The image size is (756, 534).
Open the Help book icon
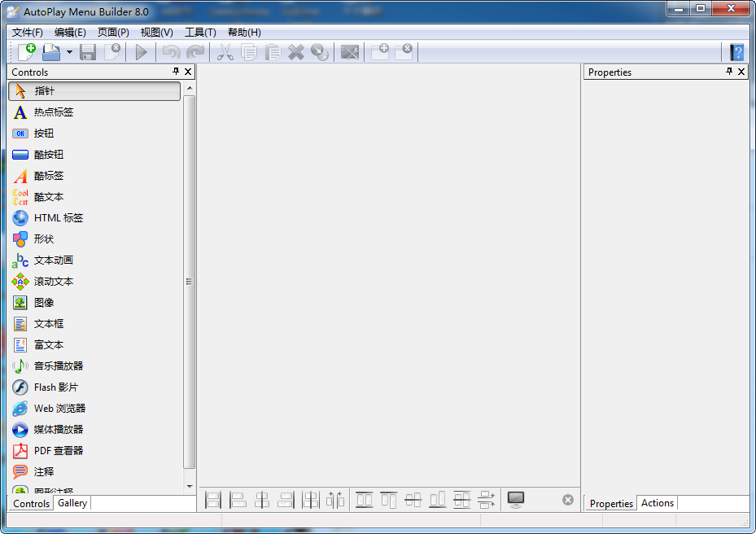tap(736, 52)
